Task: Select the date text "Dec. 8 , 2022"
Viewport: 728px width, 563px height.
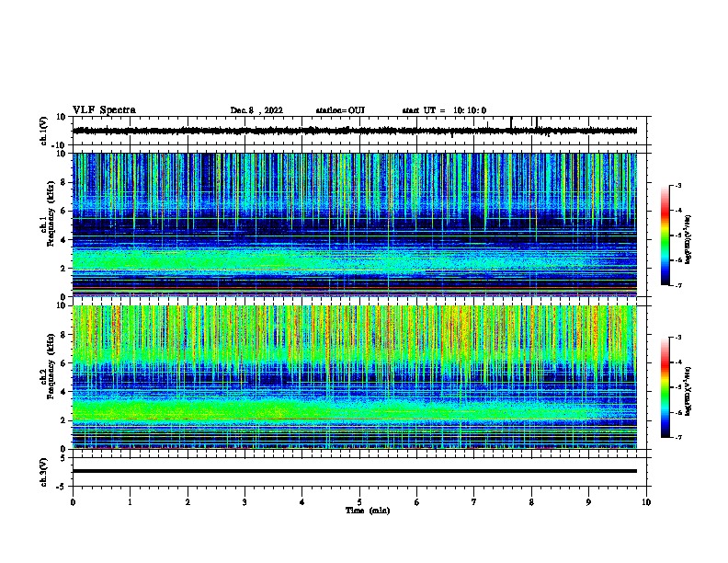Action: [x=256, y=110]
